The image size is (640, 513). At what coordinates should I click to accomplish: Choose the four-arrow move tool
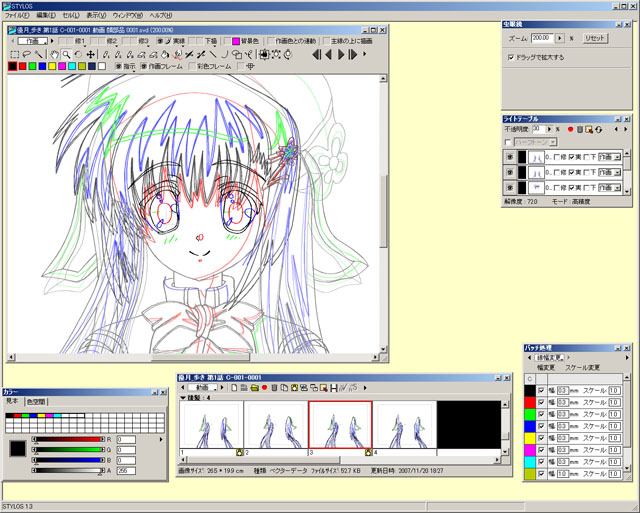91,55
